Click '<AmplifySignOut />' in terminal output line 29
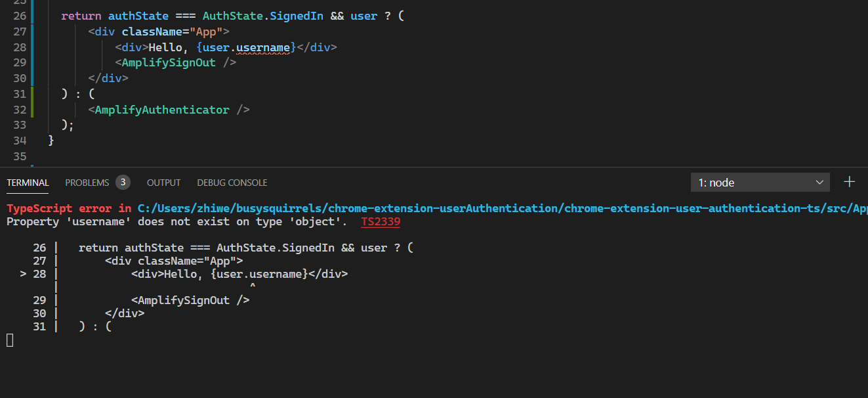The height and width of the screenshot is (398, 868). click(190, 300)
